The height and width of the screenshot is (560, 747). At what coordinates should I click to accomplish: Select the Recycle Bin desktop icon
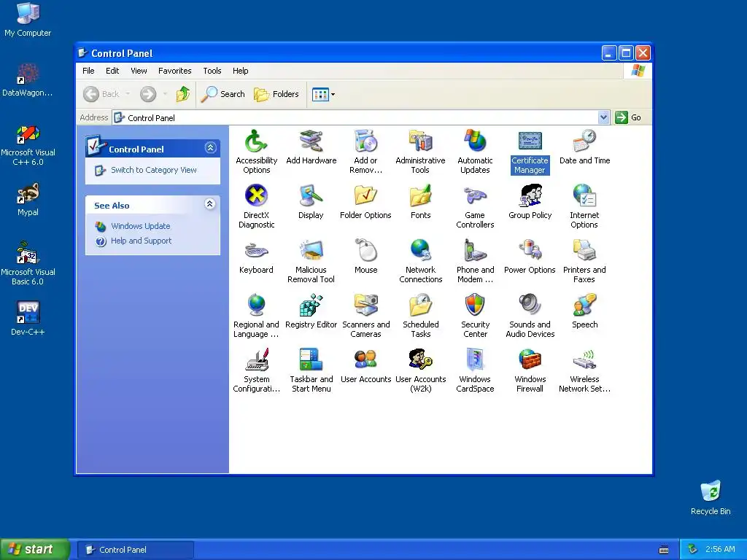click(711, 498)
